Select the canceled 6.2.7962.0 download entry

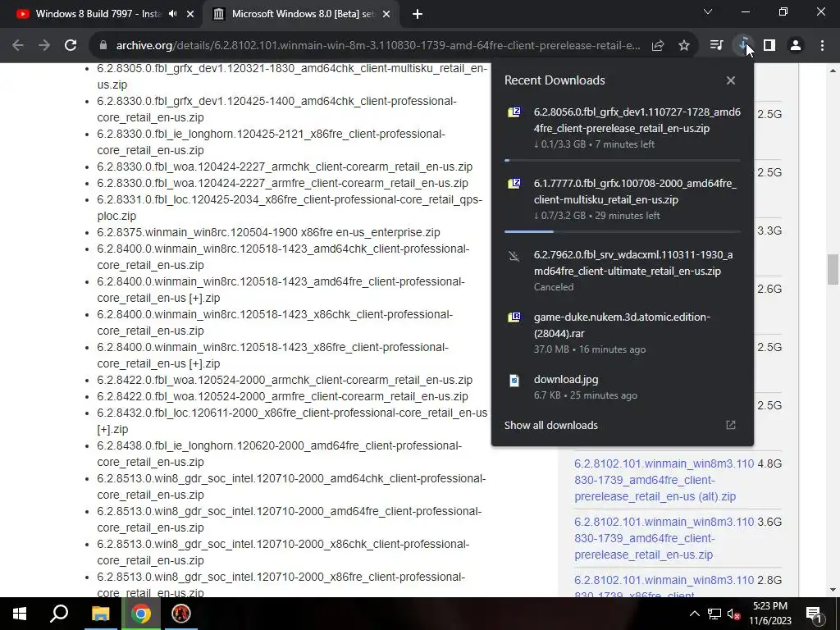623,271
